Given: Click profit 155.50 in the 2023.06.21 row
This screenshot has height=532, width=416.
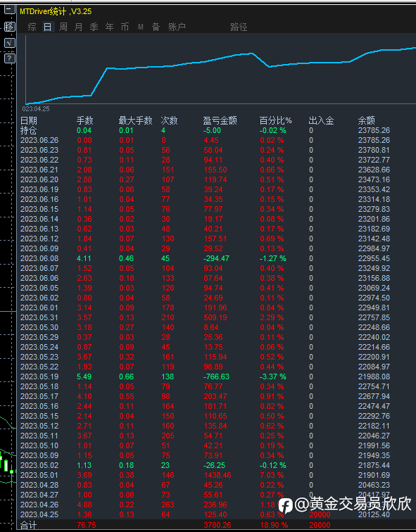Looking at the screenshot, I should coord(215,170).
